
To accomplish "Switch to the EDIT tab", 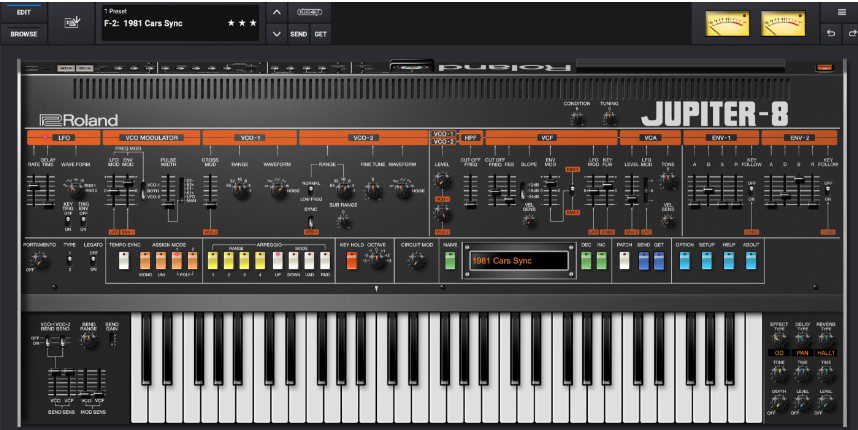I will coord(24,12).
